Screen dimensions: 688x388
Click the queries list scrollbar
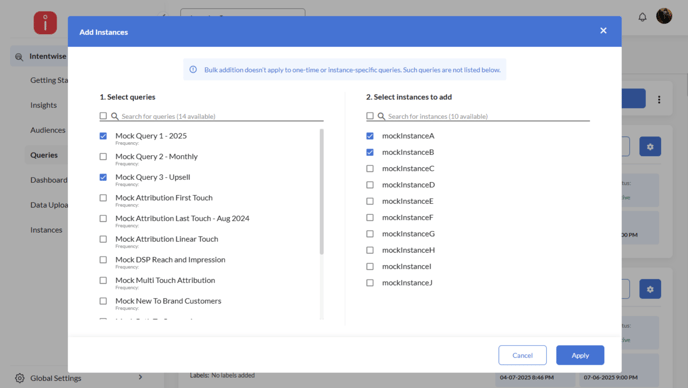322,191
